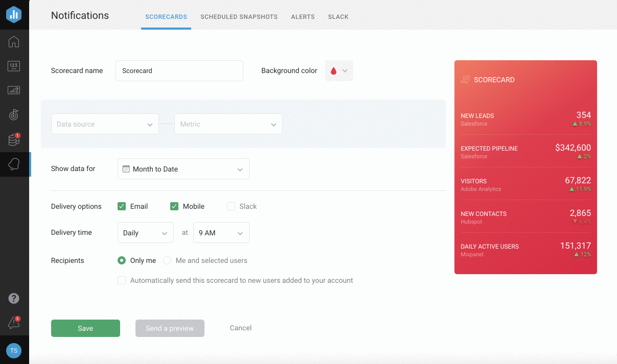Image resolution: width=617 pixels, height=364 pixels.
Task: Open the Home icon in sidebar
Action: [14, 42]
